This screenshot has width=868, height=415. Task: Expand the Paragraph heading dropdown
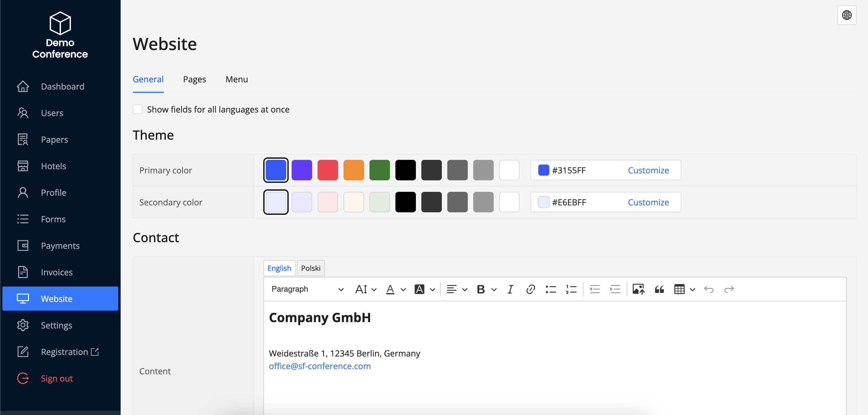[307, 289]
